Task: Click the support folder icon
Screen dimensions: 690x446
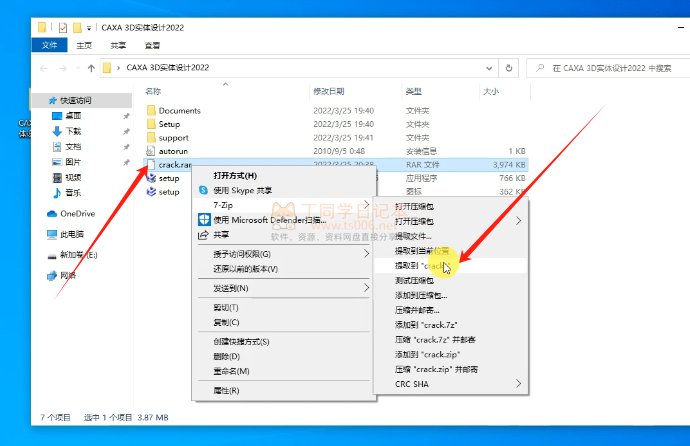Action: [x=151, y=138]
